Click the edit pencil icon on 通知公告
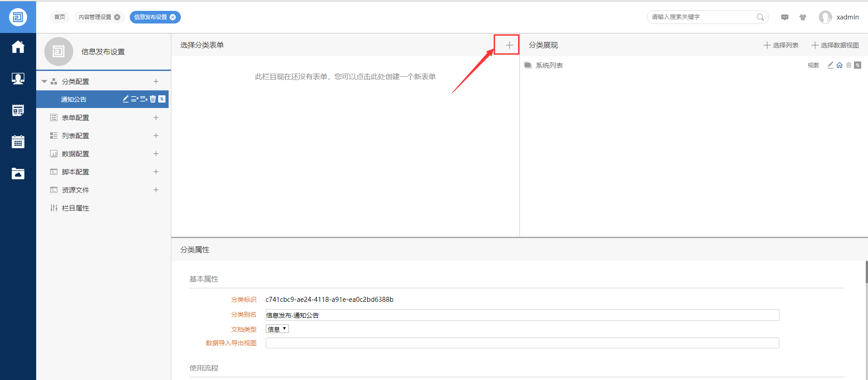 point(126,99)
